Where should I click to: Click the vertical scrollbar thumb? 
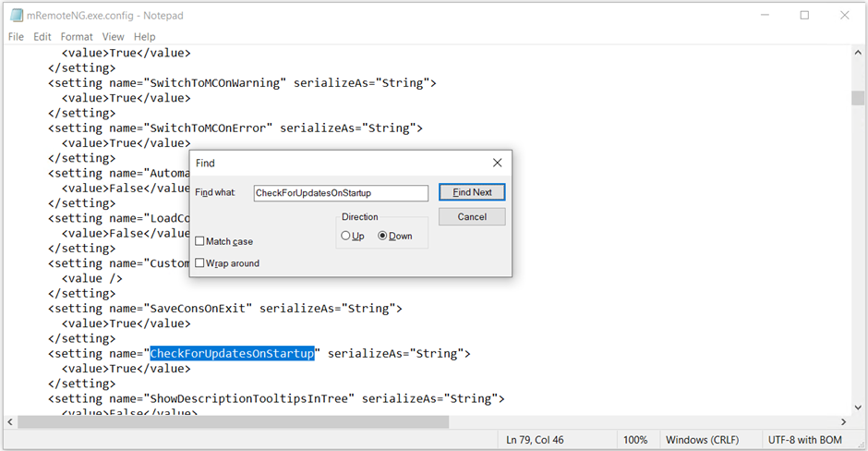858,98
